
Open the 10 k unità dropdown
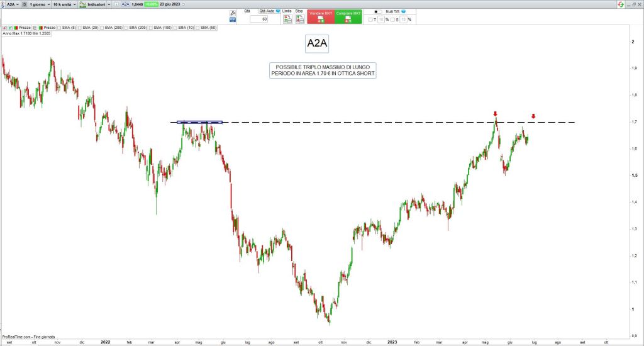65,4
